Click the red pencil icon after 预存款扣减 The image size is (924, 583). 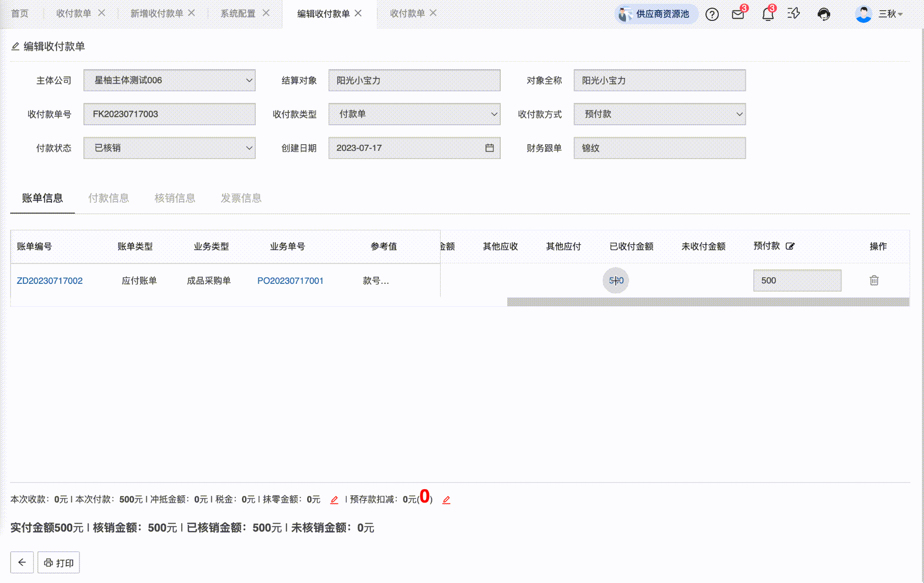pos(446,500)
